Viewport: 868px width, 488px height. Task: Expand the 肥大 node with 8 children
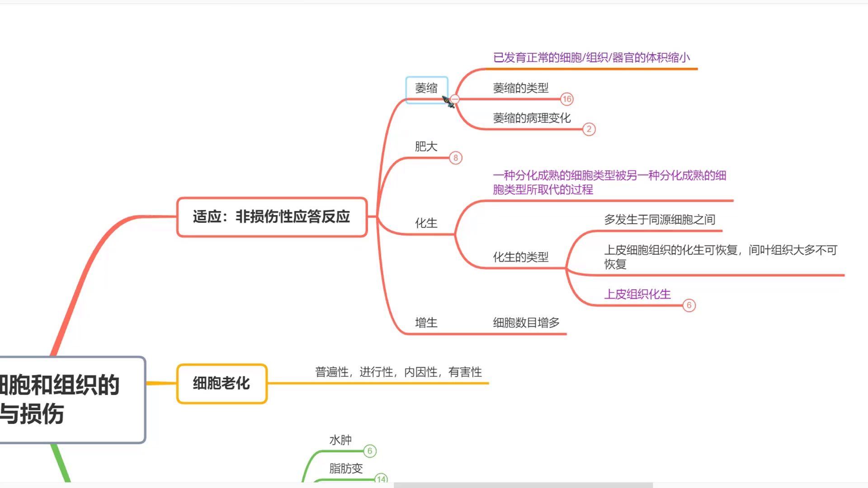pyautogui.click(x=456, y=158)
